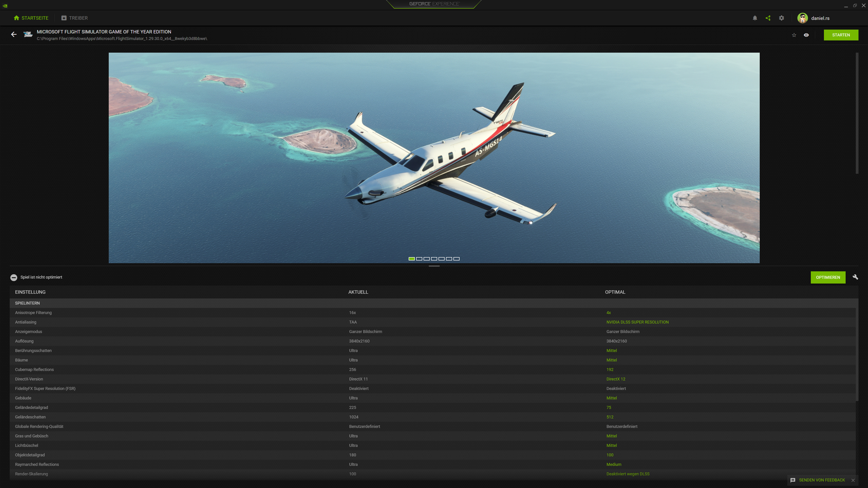Click Spiel ist nicht optimiert label

coord(41,278)
